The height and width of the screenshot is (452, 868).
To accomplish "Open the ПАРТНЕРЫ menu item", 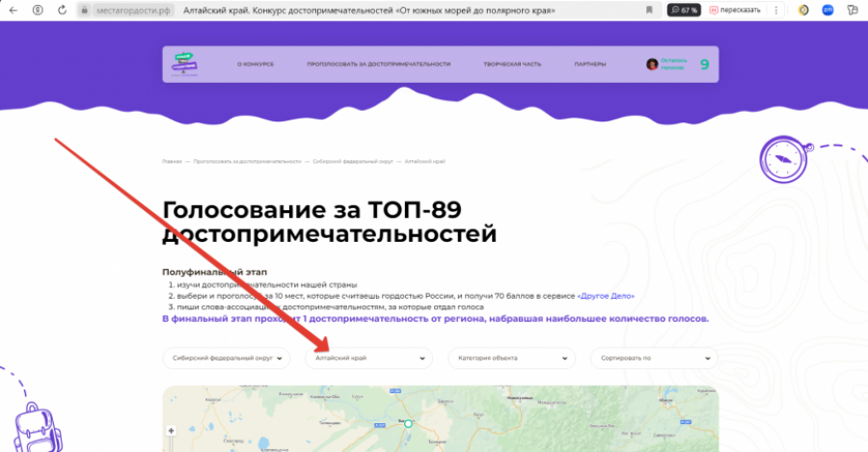I will click(x=590, y=65).
